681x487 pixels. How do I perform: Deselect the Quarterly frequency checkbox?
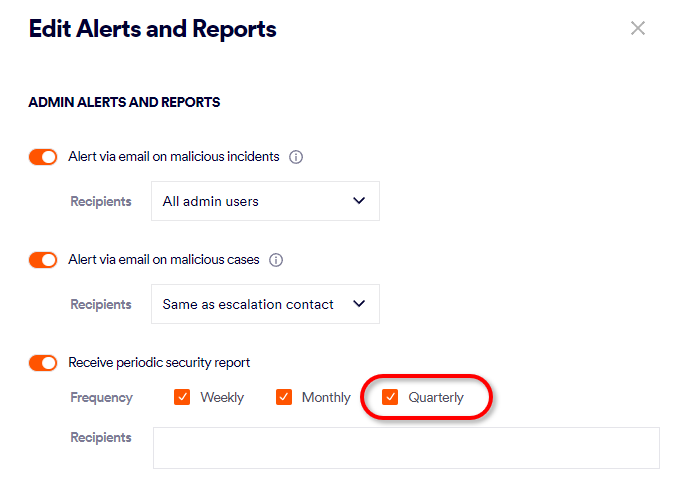click(390, 397)
